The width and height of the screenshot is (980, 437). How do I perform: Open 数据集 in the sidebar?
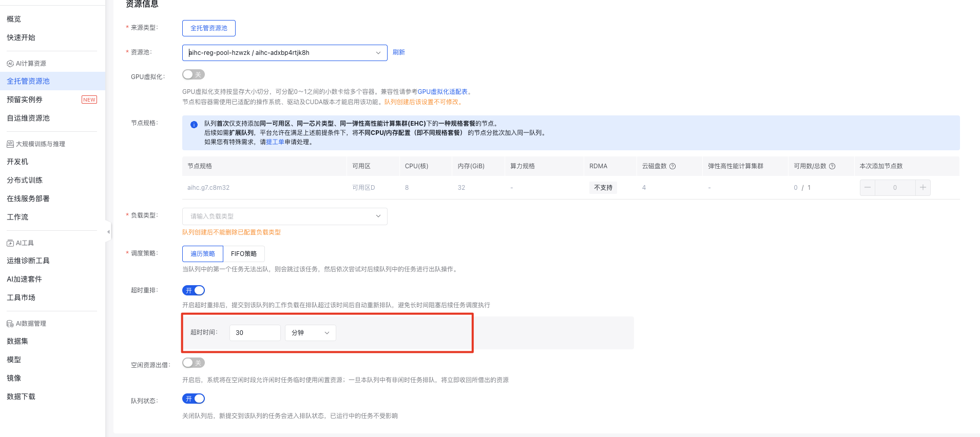17,341
